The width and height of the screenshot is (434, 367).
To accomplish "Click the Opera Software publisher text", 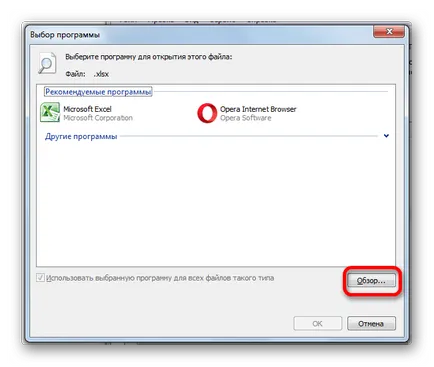I will tap(246, 118).
